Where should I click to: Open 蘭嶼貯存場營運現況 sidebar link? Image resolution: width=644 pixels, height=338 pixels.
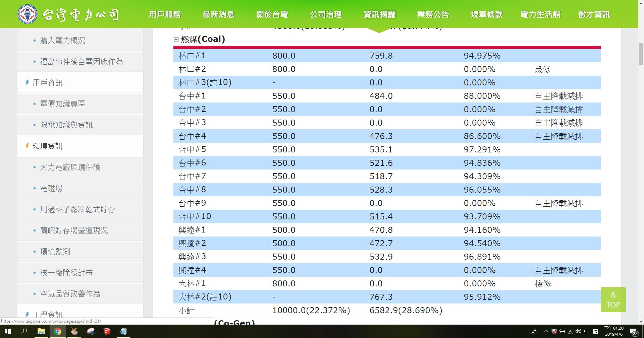click(x=74, y=230)
